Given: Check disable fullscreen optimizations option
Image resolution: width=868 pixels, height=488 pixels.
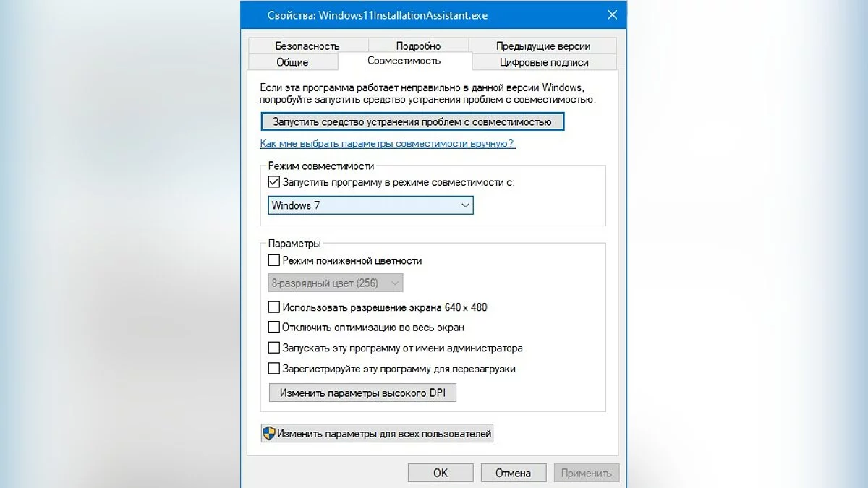Looking at the screenshot, I should pyautogui.click(x=273, y=328).
